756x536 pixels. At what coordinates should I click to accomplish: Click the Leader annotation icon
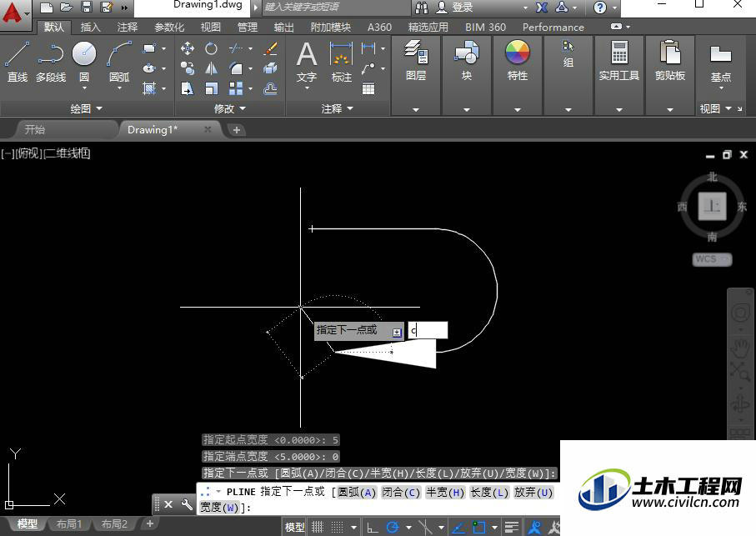click(368, 68)
